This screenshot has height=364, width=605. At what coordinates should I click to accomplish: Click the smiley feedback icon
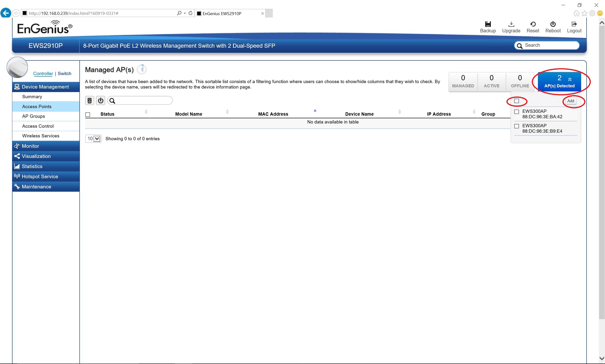[x=600, y=13]
